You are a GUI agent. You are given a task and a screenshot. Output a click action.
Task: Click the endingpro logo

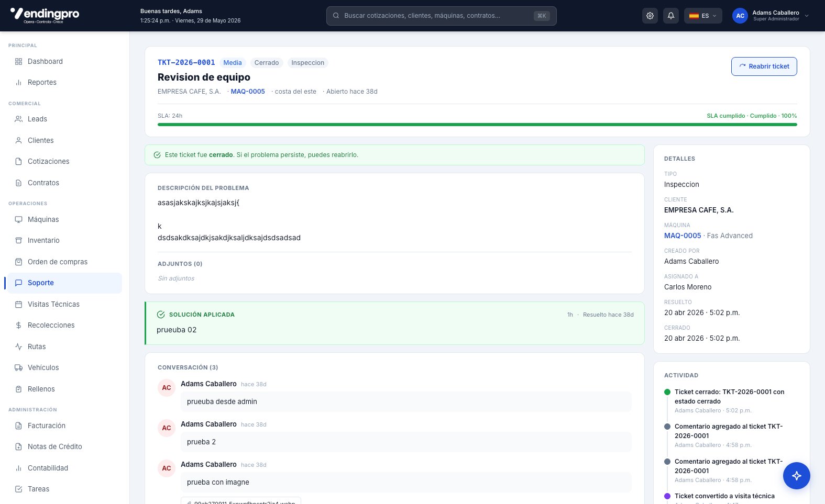point(45,15)
